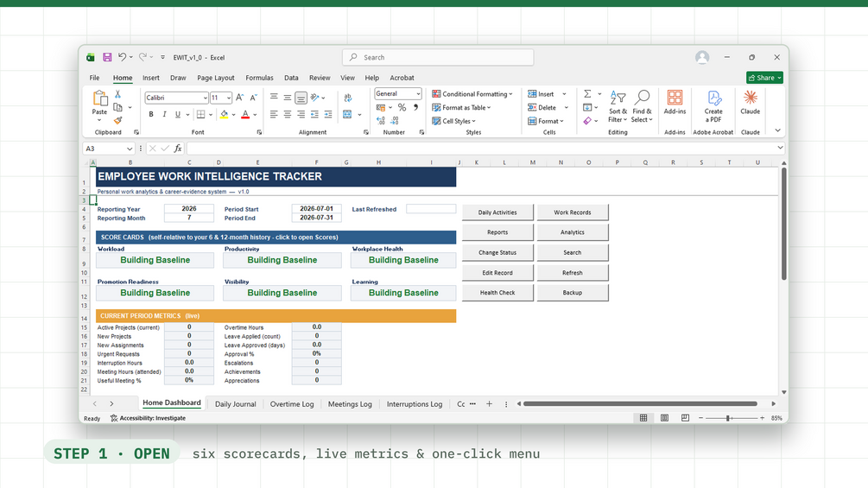Align text to the right

301,115
